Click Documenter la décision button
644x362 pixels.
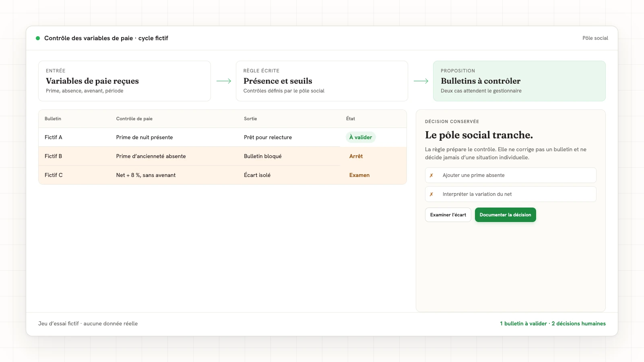click(505, 215)
